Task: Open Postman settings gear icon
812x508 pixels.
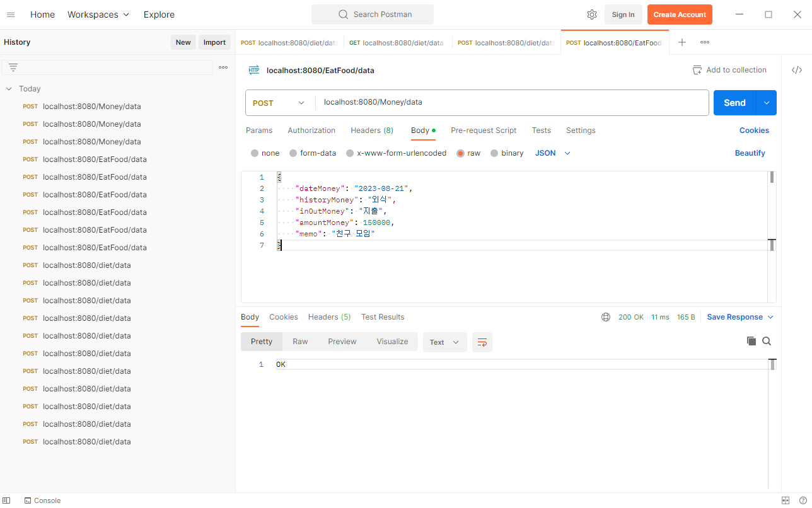Action: point(591,14)
